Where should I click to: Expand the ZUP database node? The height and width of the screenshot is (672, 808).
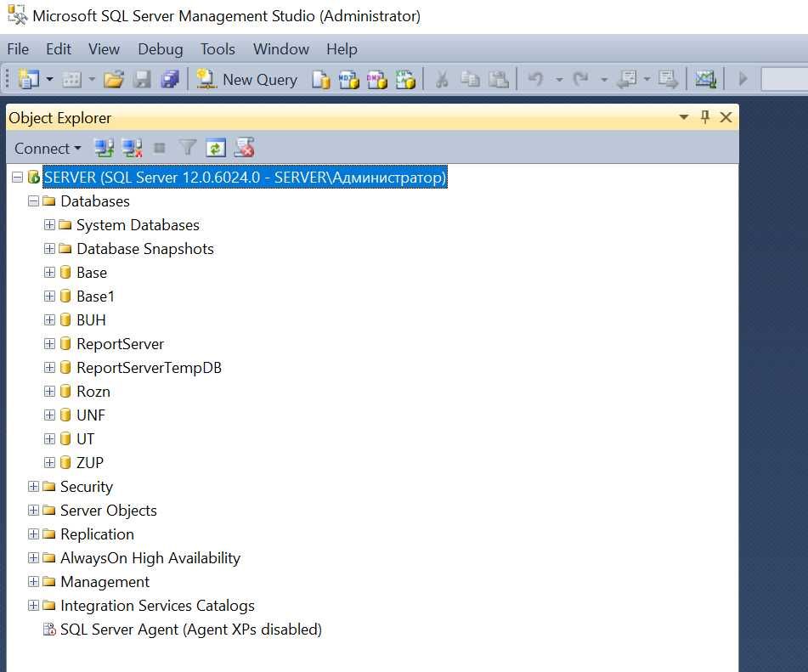[49, 462]
